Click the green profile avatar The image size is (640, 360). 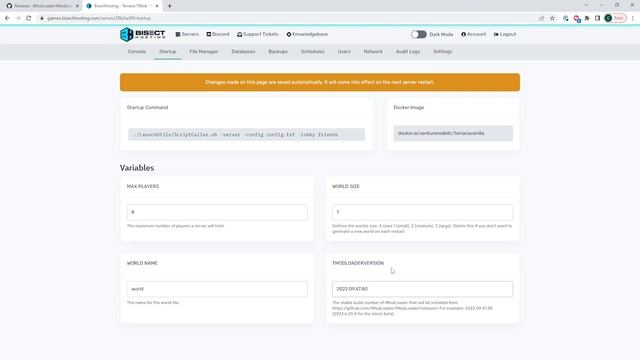coord(608,18)
